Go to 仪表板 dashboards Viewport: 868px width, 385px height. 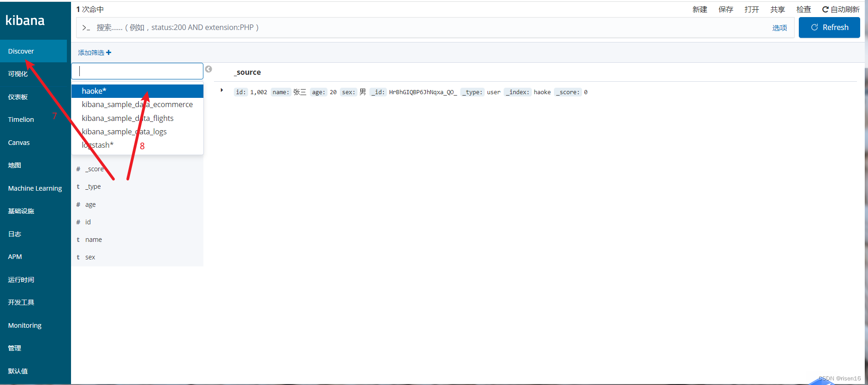[x=18, y=97]
